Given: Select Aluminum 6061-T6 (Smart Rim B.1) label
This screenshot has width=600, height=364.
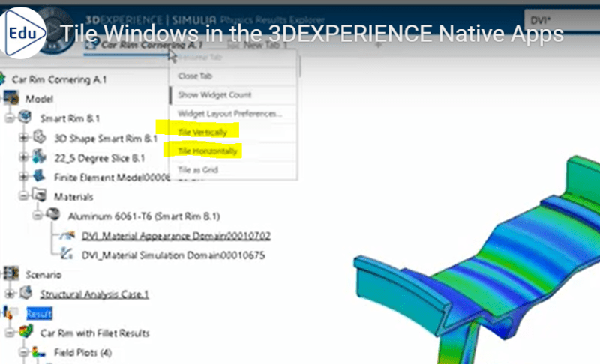Looking at the screenshot, I should (x=144, y=216).
